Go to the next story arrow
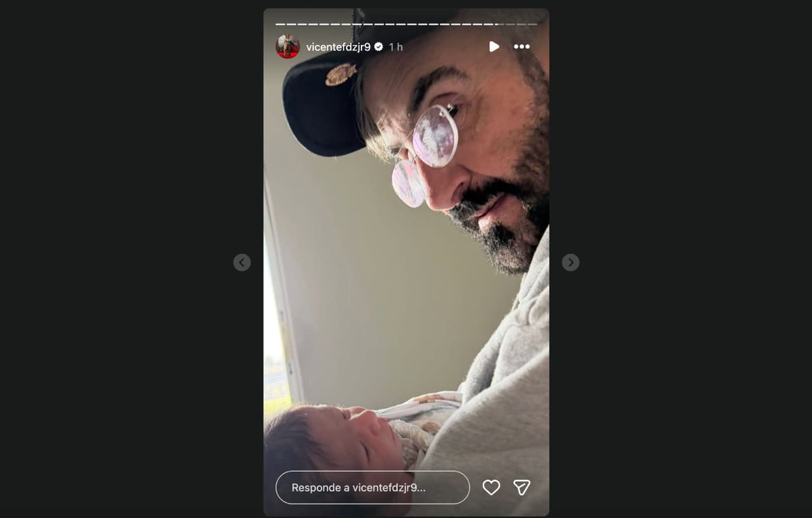The width and height of the screenshot is (812, 518). tap(570, 262)
